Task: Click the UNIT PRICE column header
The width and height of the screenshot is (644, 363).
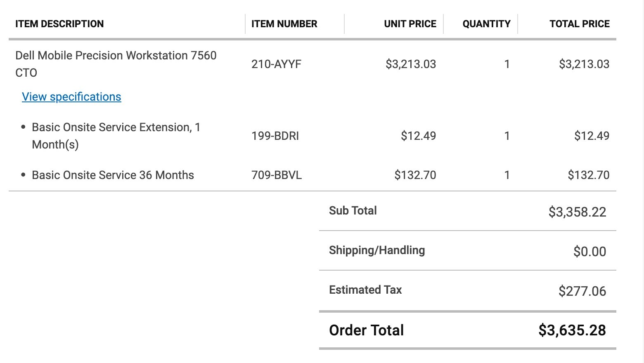Action: tap(410, 24)
